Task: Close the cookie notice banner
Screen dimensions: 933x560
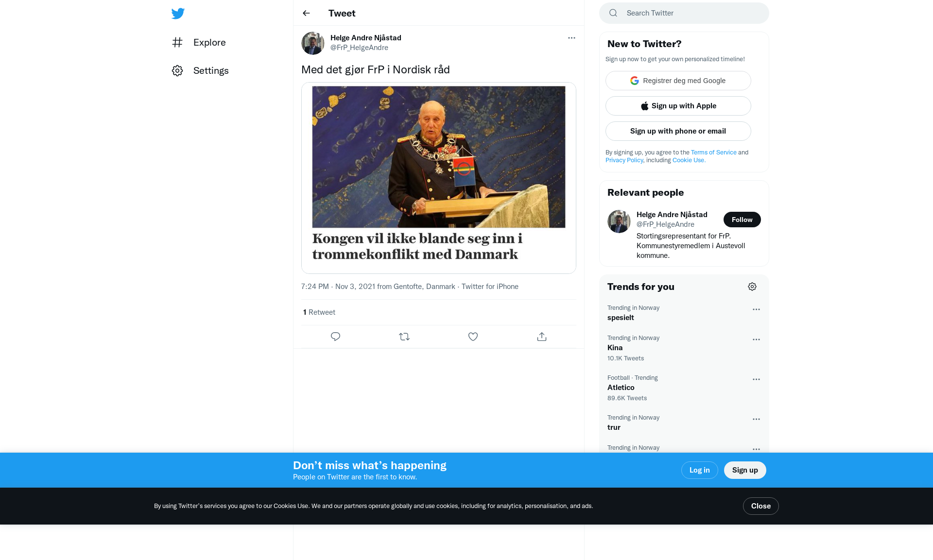Action: point(760,506)
